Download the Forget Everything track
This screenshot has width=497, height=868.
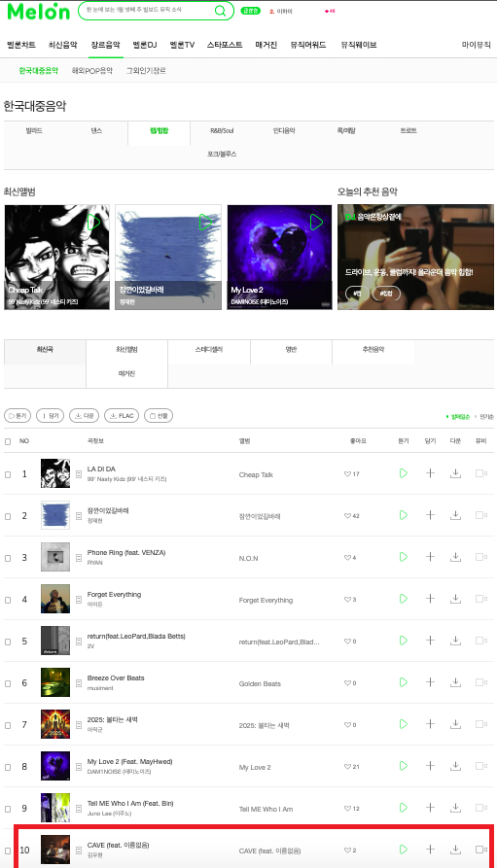click(455, 599)
